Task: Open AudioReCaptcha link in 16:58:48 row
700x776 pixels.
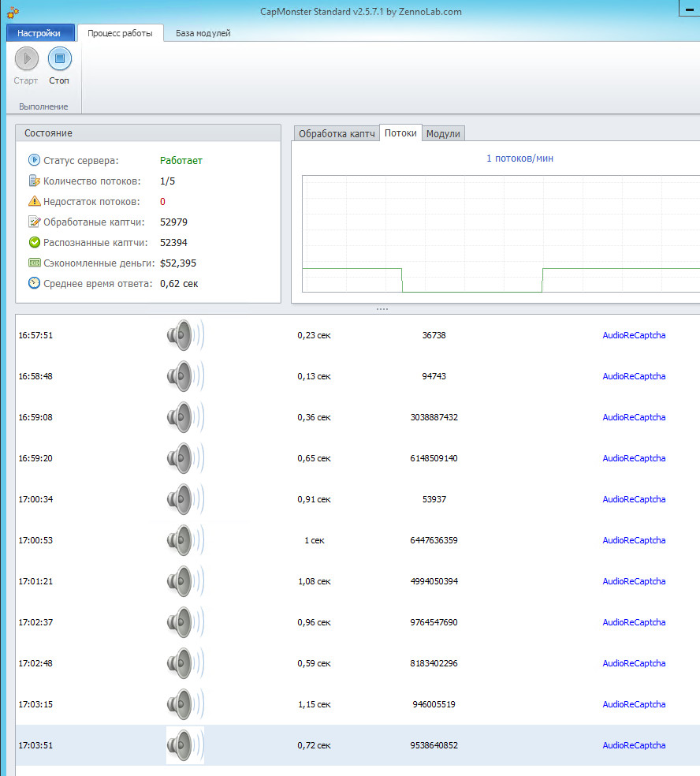Action: point(634,376)
